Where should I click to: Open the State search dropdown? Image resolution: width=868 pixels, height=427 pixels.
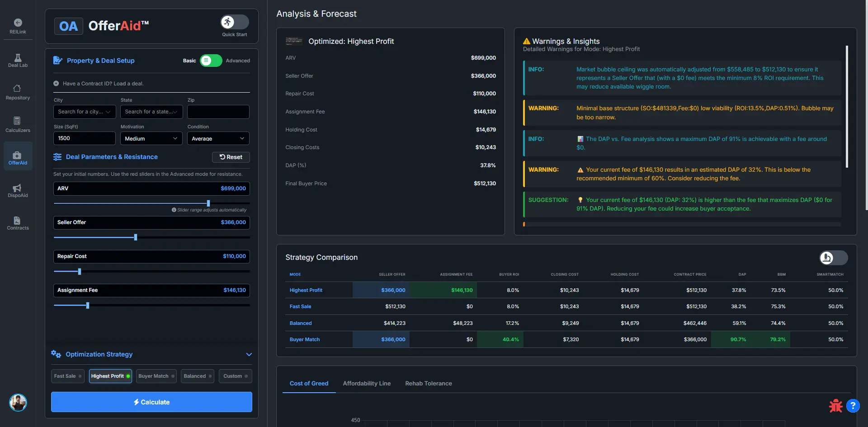tap(151, 112)
